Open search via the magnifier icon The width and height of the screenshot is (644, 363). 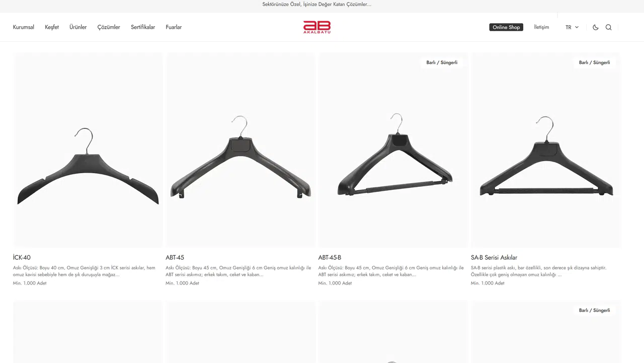[609, 27]
